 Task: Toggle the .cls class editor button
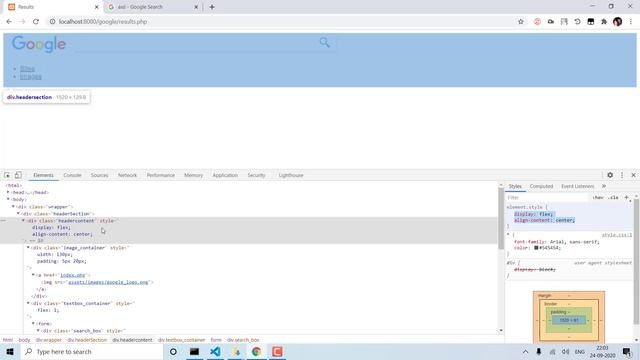tap(613, 198)
